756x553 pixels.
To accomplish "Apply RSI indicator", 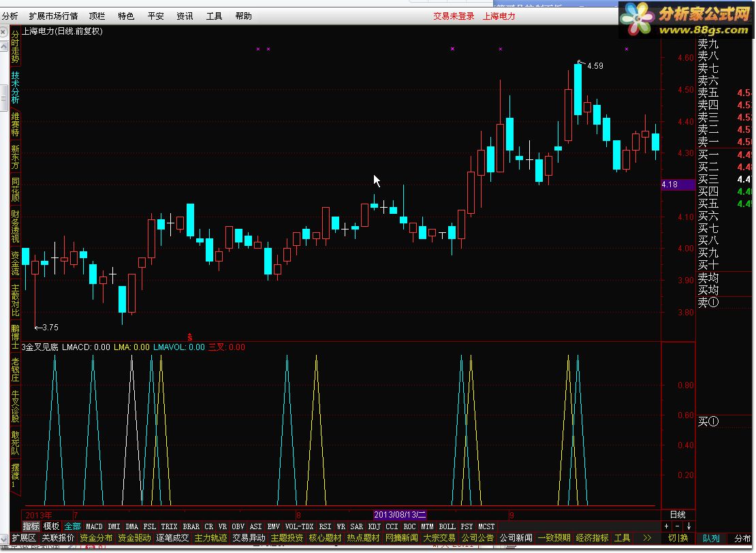I will coord(325,526).
